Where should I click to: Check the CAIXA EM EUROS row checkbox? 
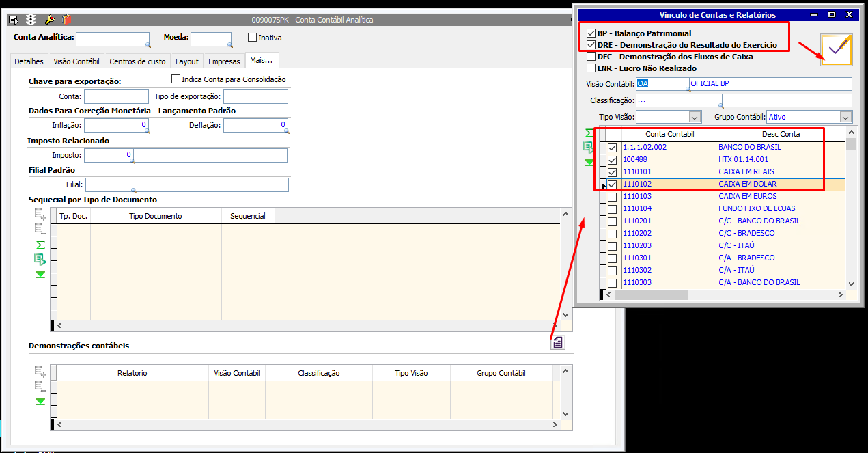click(613, 196)
